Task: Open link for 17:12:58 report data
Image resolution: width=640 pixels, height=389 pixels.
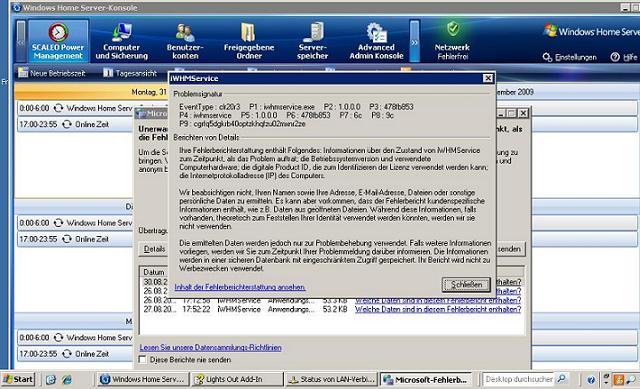Action: [438, 300]
